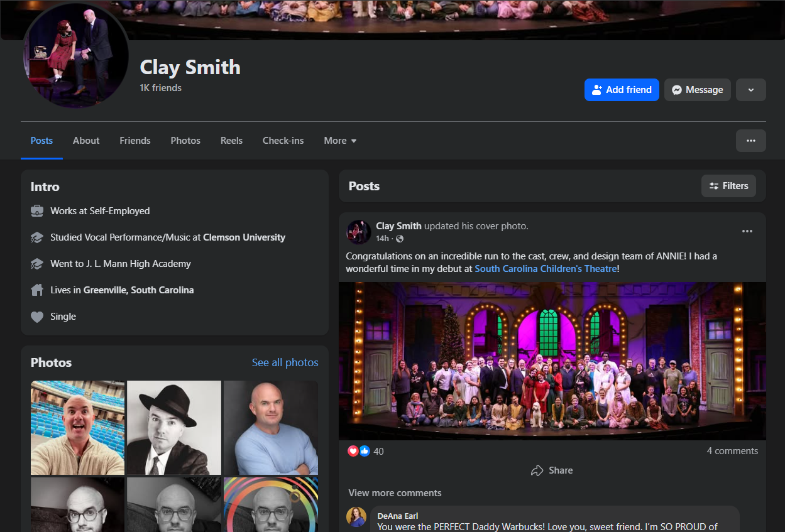Click the globe privacy icon on Clay's post
Viewport: 785px width, 532px height.
tap(400, 239)
